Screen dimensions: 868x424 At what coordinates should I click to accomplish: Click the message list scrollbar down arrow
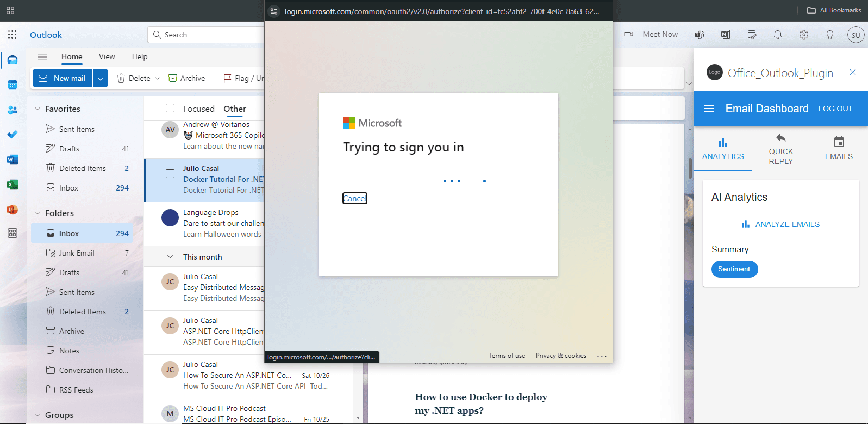tap(358, 418)
